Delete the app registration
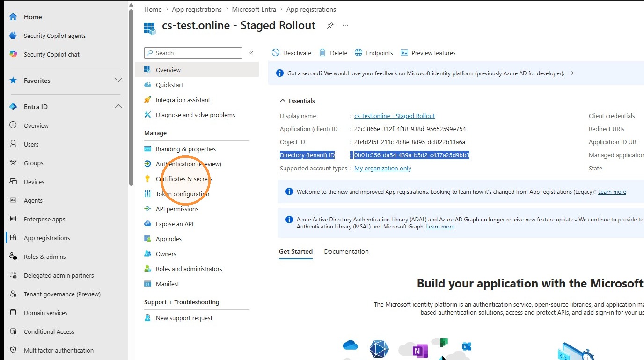The height and width of the screenshot is (360, 644). click(333, 53)
